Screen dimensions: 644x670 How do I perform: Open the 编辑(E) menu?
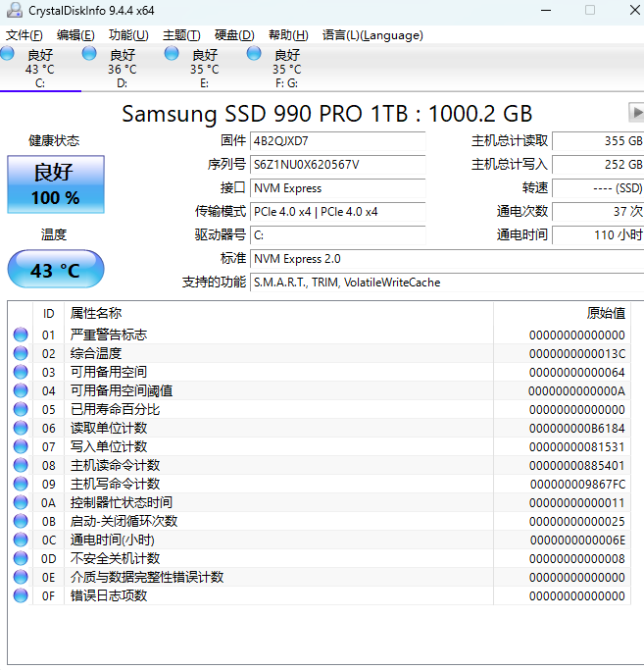tap(75, 35)
